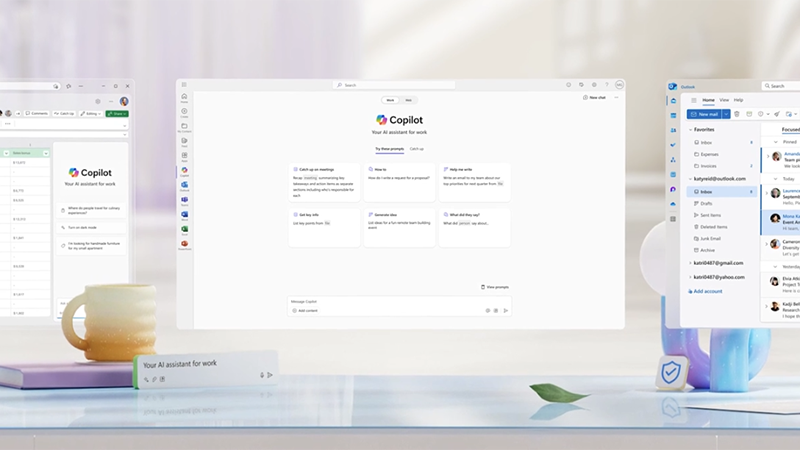Select the Generate idea prompt card
The image size is (800, 450).
tap(399, 228)
